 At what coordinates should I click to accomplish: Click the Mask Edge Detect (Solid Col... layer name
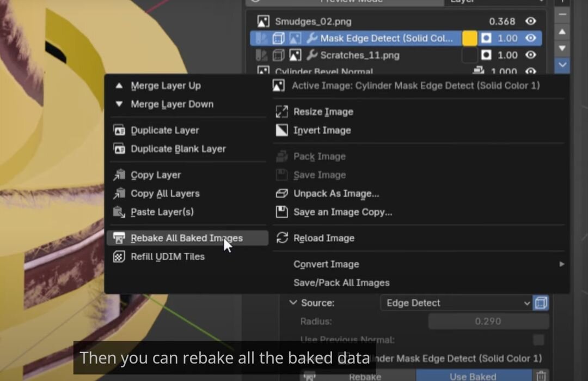coord(387,38)
